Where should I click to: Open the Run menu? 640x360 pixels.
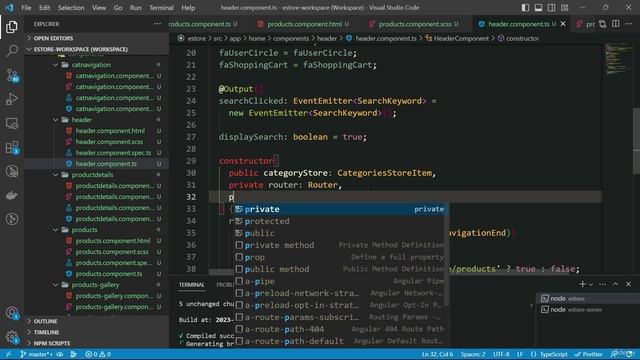[x=136, y=8]
